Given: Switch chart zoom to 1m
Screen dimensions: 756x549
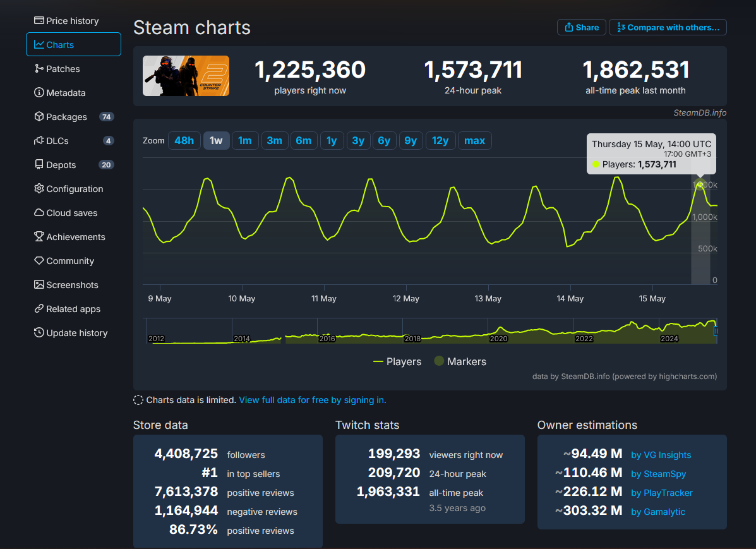Looking at the screenshot, I should (x=245, y=141).
